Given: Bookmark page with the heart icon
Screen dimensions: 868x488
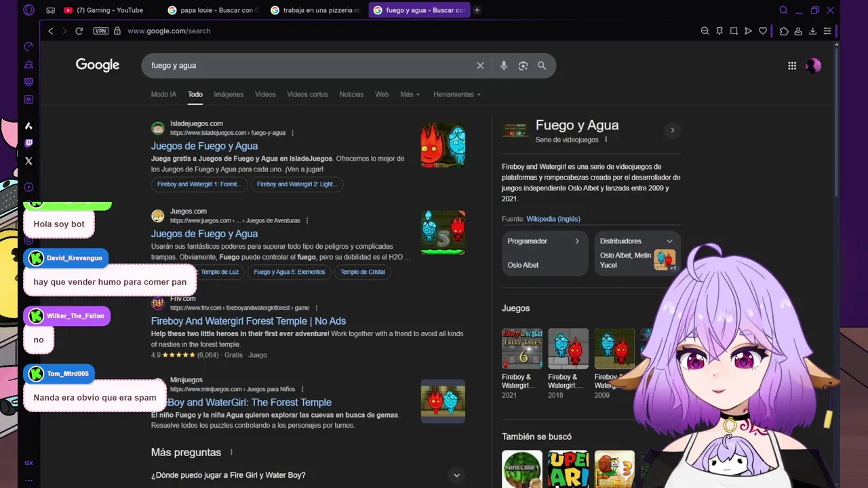Looking at the screenshot, I should (x=763, y=31).
